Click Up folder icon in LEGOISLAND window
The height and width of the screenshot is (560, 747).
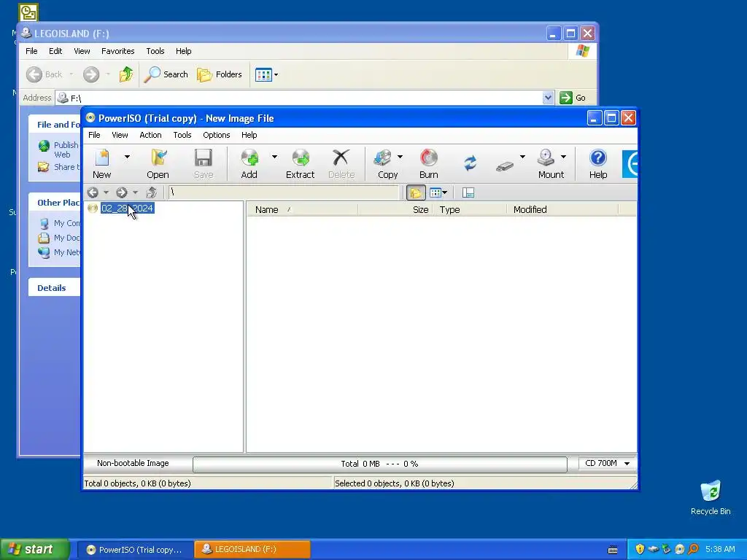coord(125,74)
